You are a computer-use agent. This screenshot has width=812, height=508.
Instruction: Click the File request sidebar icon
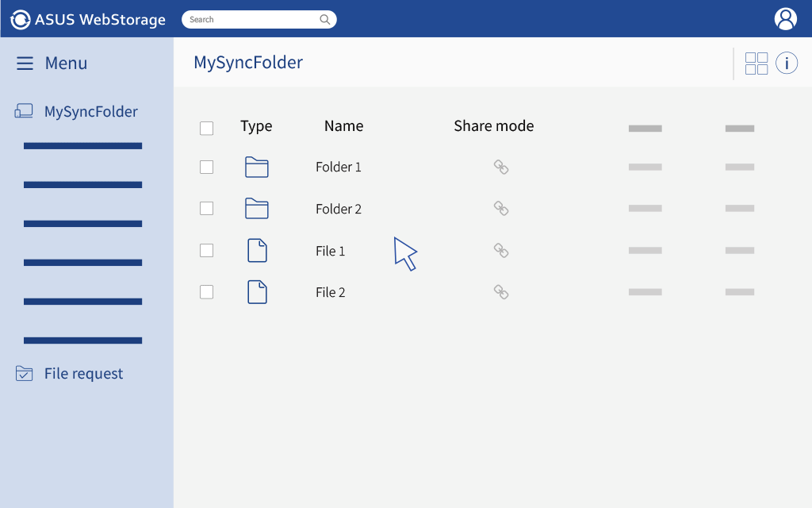(24, 373)
